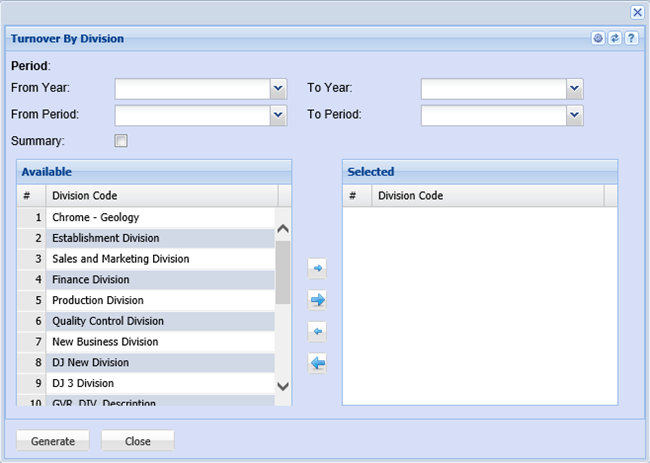Open the To Year dropdown
650x463 pixels.
click(x=574, y=89)
